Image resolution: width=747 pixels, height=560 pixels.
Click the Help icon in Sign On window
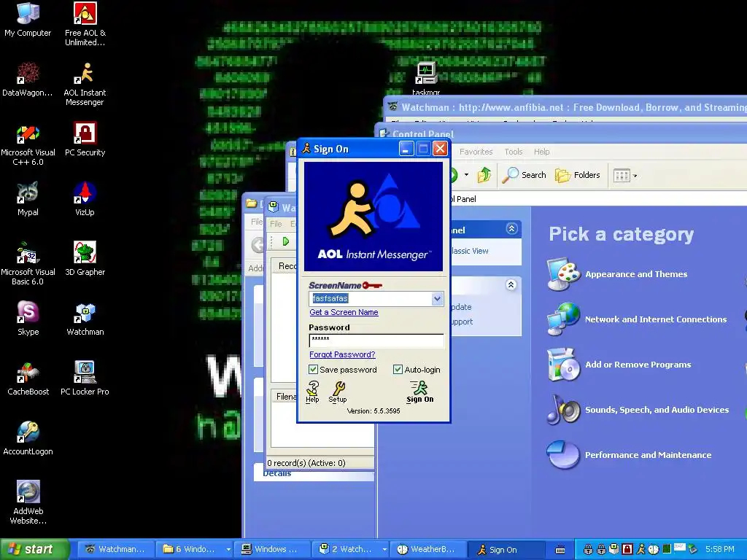tap(312, 392)
